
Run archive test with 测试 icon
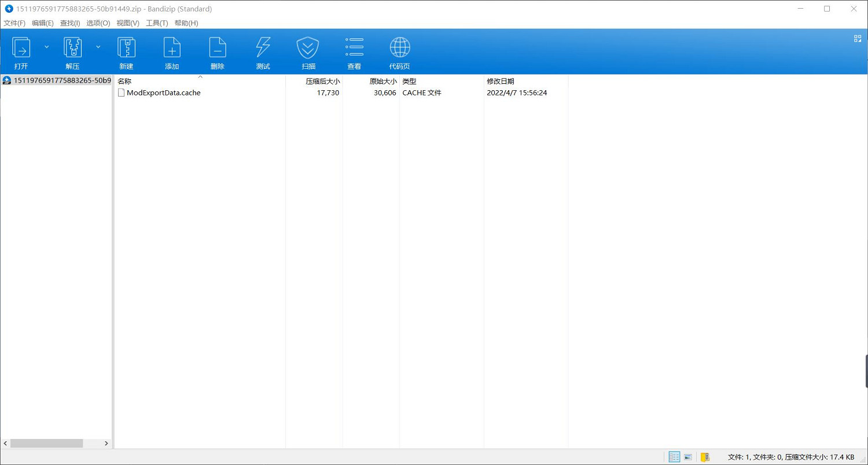[x=263, y=53]
